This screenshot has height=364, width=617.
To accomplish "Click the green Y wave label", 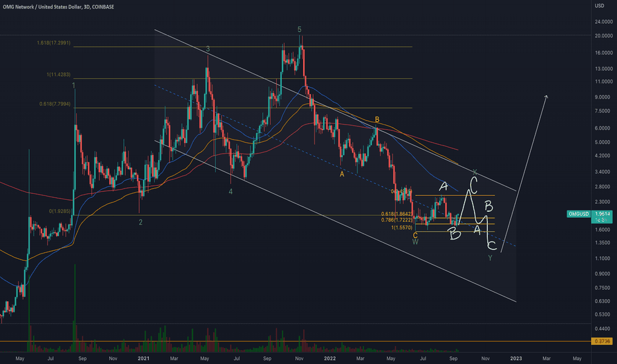I will 491,258.
